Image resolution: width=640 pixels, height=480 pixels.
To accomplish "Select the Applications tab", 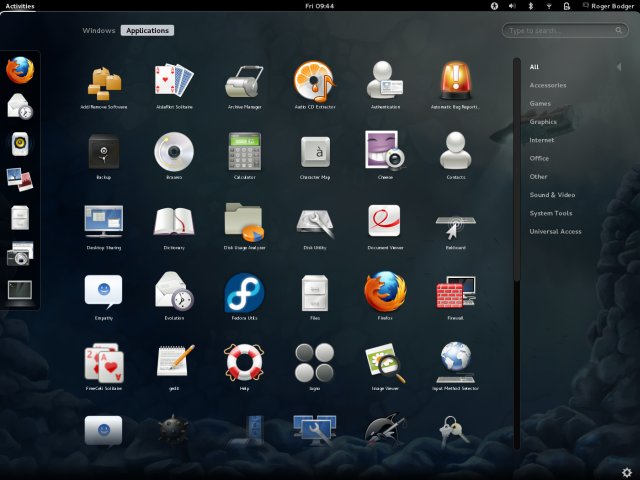I will click(147, 31).
